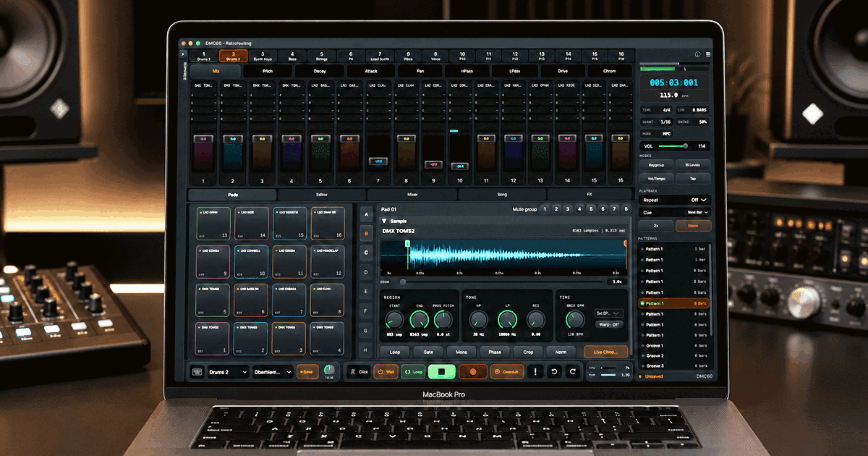Click the exclamation mark panic icon
Image resolution: width=868 pixels, height=456 pixels.
coord(536,371)
